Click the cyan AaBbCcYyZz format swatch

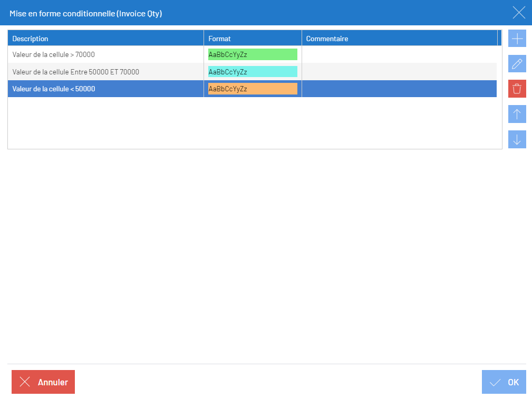[253, 72]
